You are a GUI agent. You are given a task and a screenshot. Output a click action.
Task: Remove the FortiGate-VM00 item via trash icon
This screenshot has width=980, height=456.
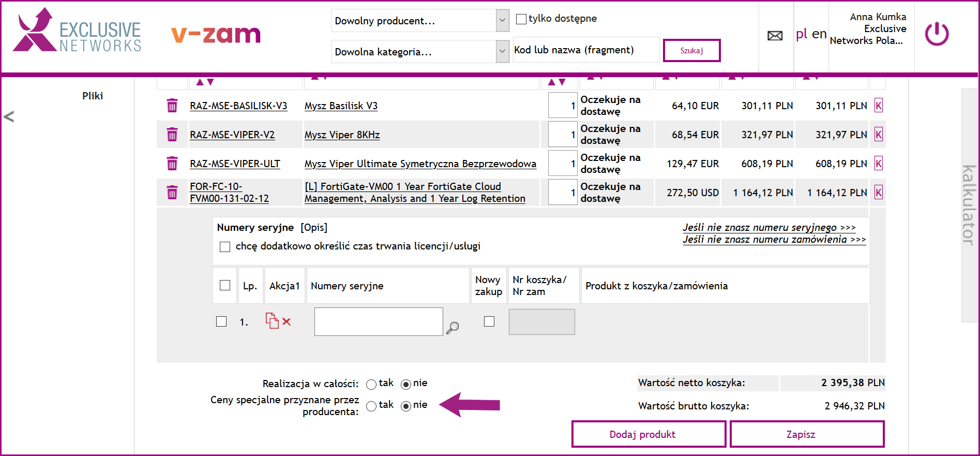pos(172,193)
